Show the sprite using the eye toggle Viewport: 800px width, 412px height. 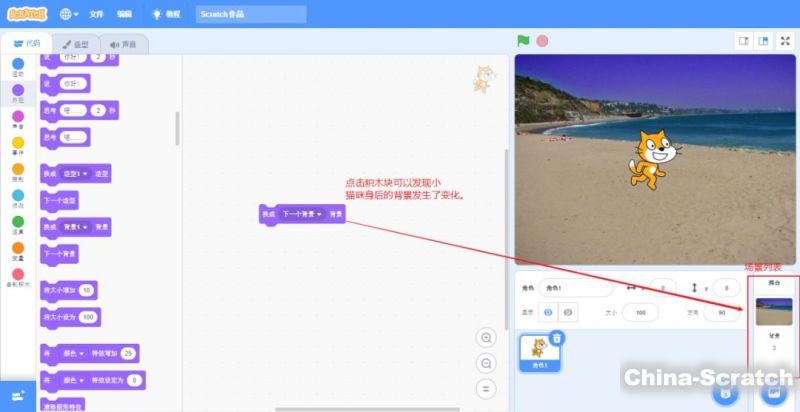click(x=548, y=312)
